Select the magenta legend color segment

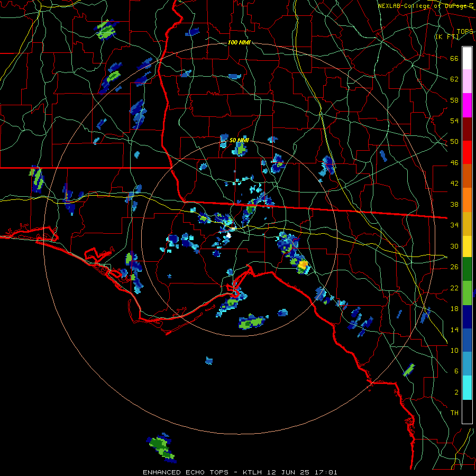[x=467, y=105]
